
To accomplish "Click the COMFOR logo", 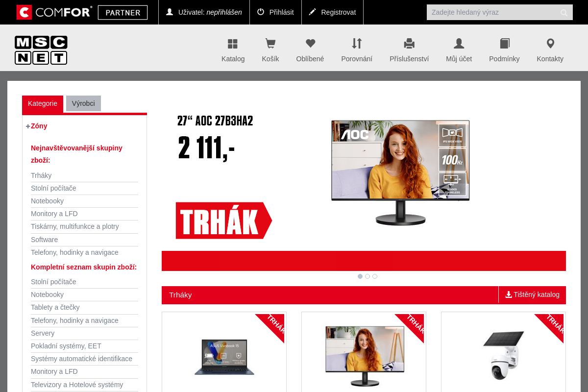I will click(x=54, y=12).
